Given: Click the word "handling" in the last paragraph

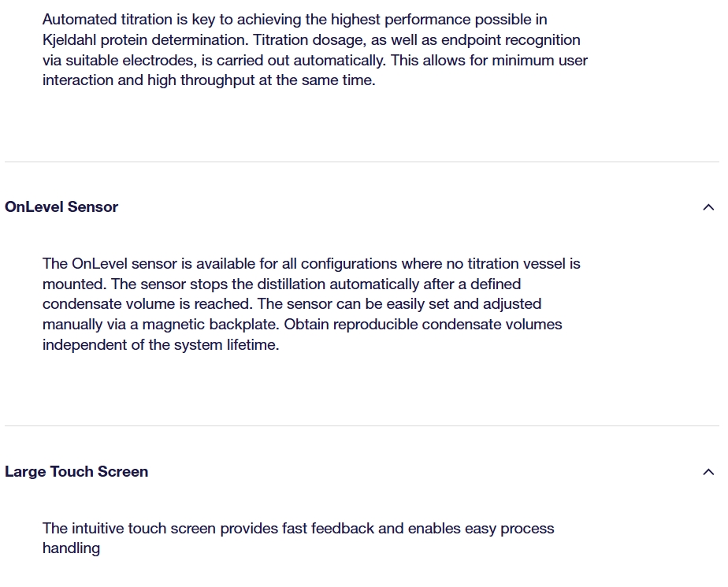Looking at the screenshot, I should click(x=71, y=548).
